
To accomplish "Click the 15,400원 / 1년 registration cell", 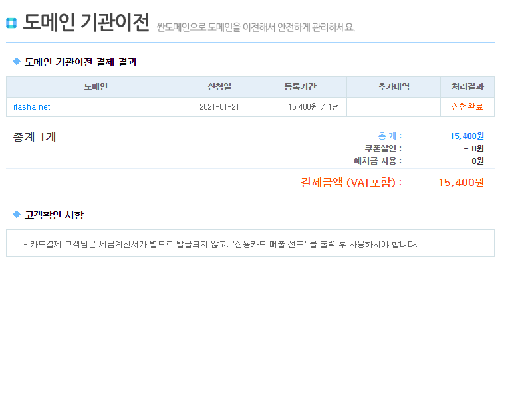I will [x=300, y=107].
